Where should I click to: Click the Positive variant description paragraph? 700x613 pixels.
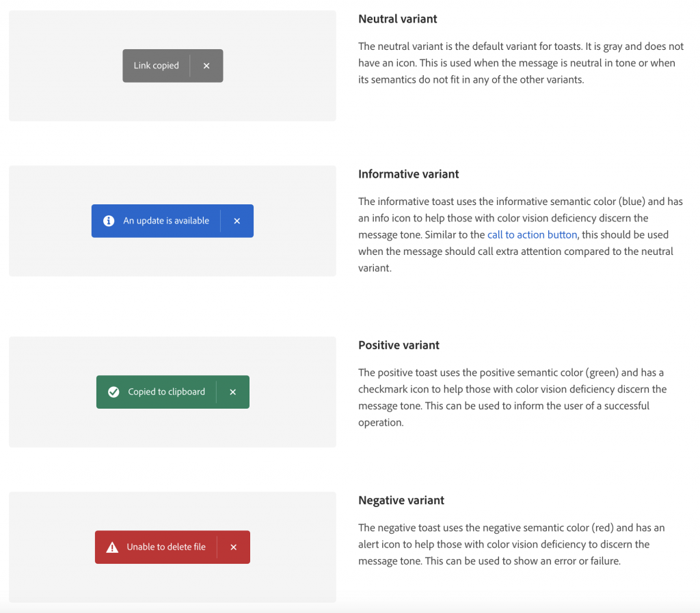[x=511, y=398]
